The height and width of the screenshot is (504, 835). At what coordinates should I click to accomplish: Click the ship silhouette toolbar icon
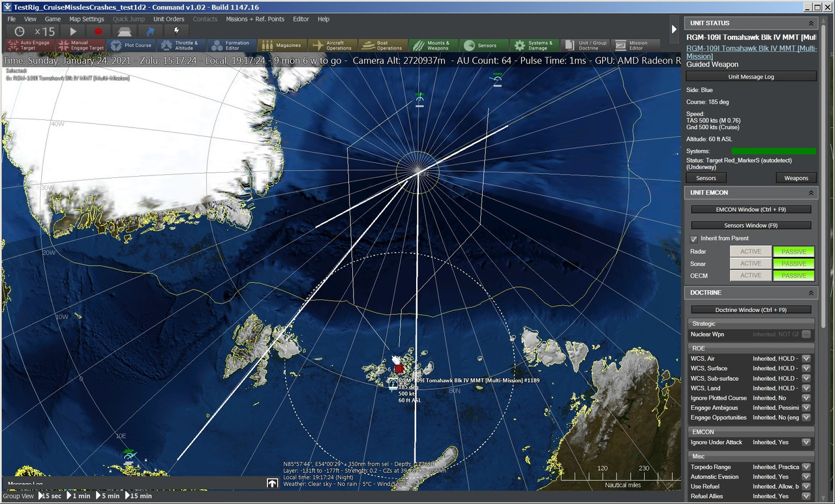pos(125,31)
